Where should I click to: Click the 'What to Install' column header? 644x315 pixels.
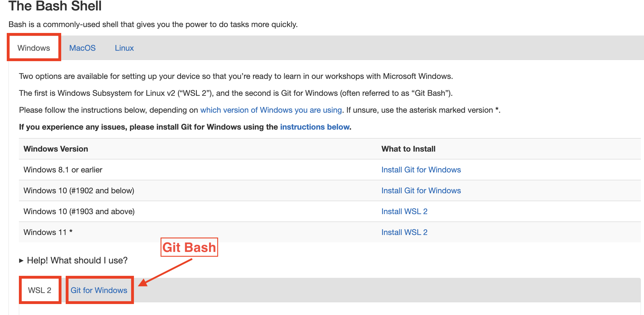coord(408,149)
